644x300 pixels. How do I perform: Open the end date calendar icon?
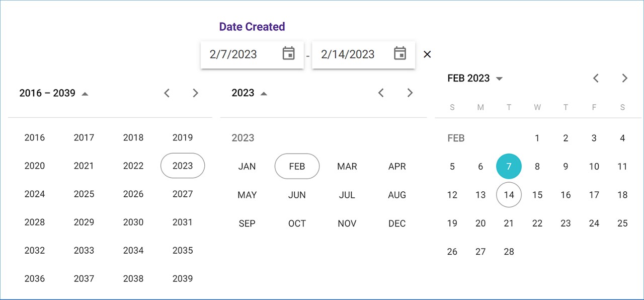click(400, 53)
